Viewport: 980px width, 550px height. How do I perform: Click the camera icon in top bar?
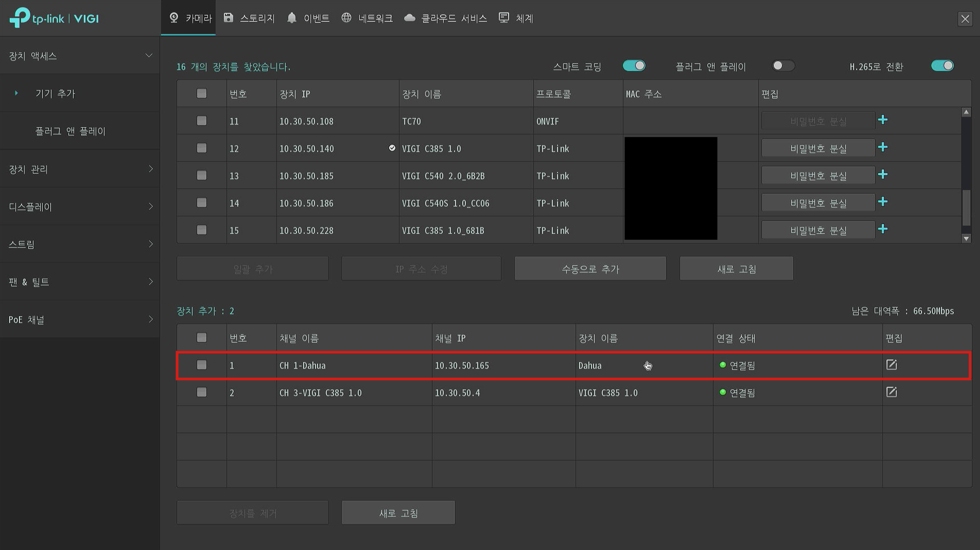click(174, 18)
